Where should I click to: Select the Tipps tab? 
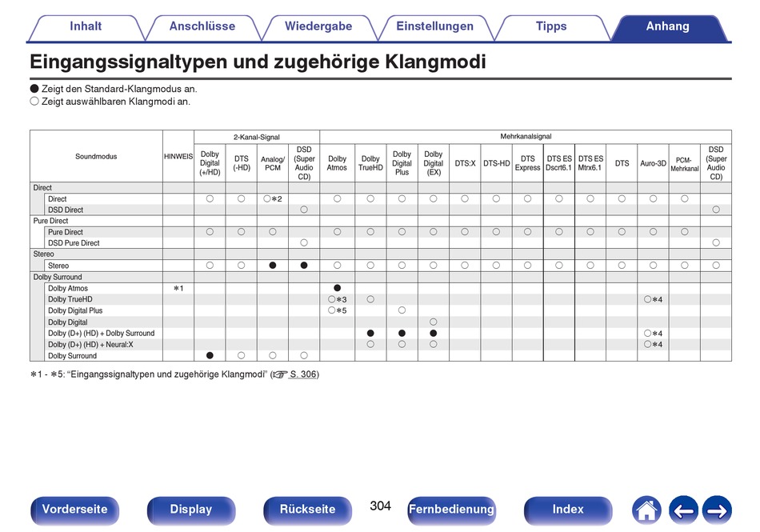[x=551, y=26]
